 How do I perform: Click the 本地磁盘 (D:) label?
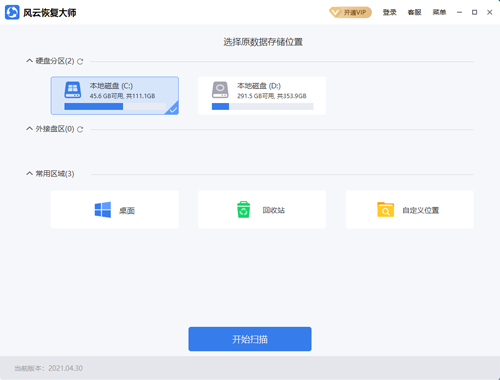[x=259, y=86]
